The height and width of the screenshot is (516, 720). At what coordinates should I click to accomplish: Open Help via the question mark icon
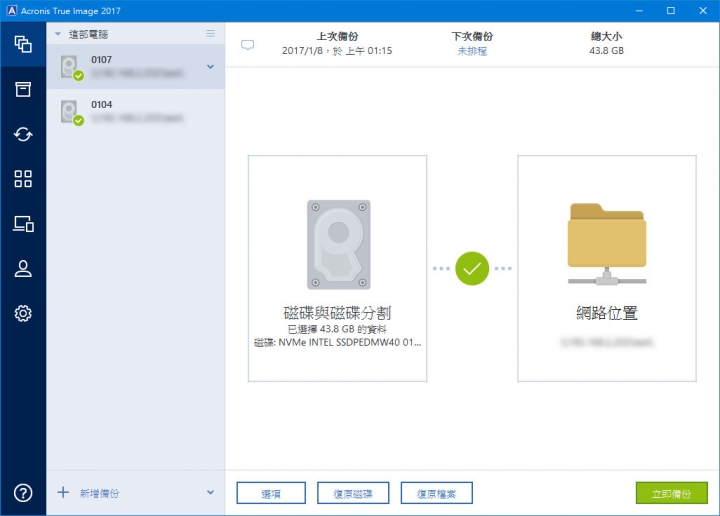pos(23,493)
